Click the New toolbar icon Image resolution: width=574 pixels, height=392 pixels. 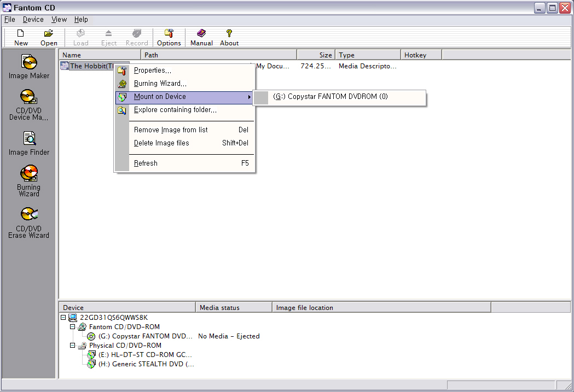pos(21,38)
